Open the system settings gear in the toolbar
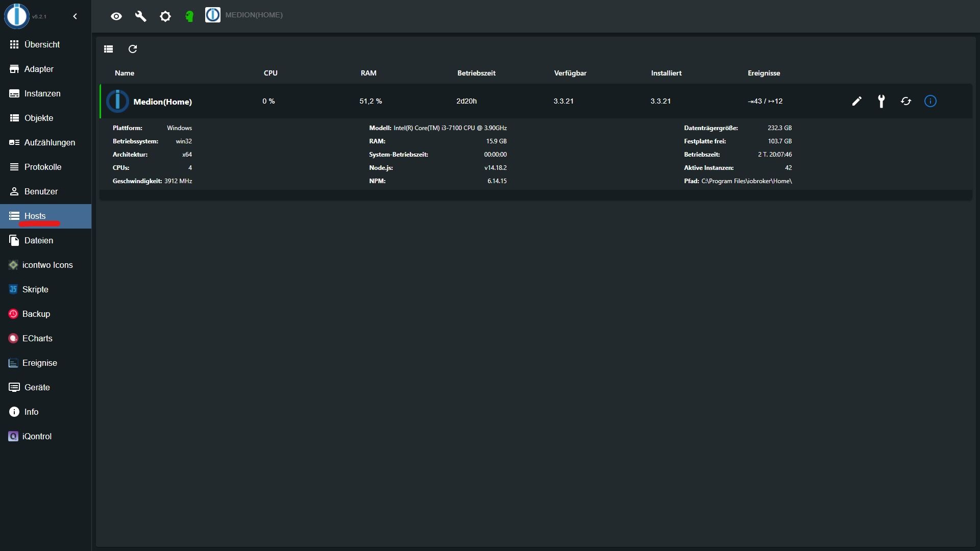980x551 pixels. (x=165, y=16)
